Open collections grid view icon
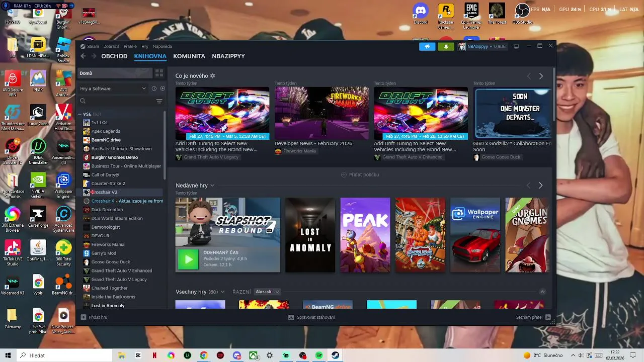The width and height of the screenshot is (644, 362). [159, 73]
